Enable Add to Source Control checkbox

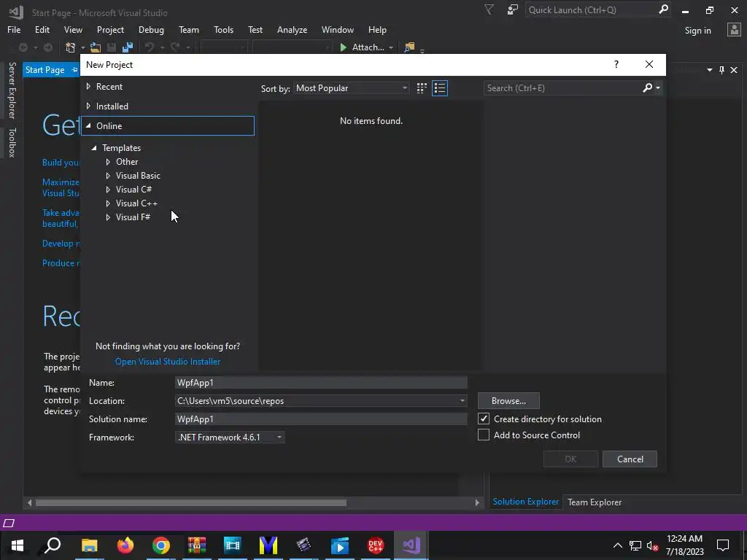click(484, 435)
